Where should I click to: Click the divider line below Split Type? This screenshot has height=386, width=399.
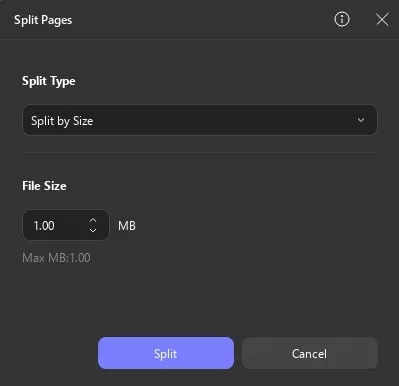coord(200,153)
